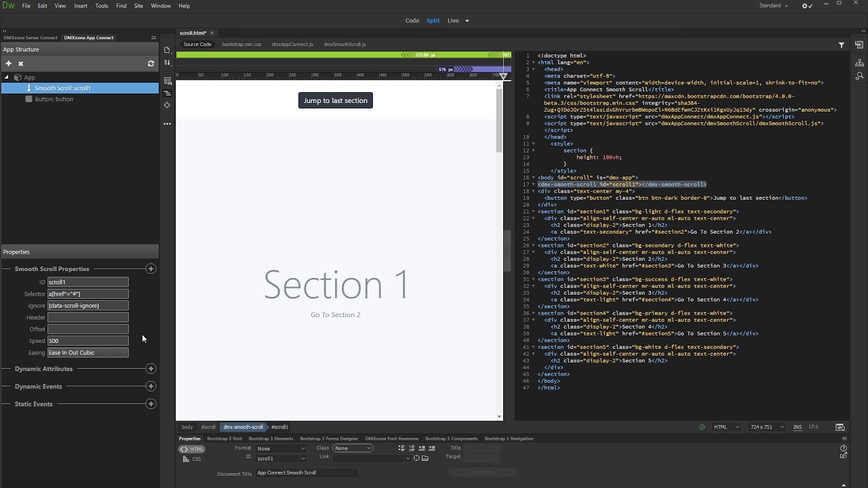
Task: Open the ID scroll1 dropdown
Action: click(x=281, y=458)
